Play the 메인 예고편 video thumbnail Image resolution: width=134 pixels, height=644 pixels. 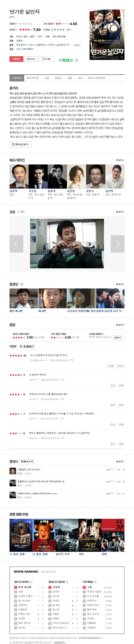[x=24, y=298]
